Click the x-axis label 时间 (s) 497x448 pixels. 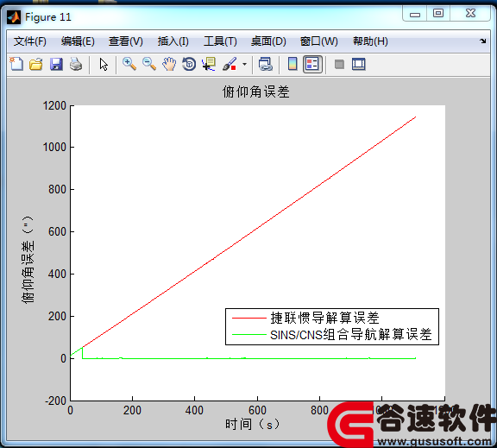(x=253, y=424)
